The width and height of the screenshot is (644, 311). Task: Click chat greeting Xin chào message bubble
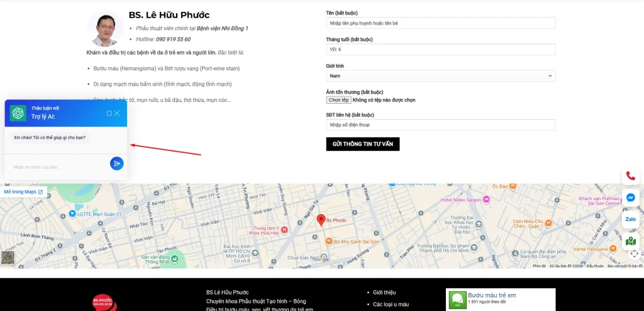(x=50, y=138)
